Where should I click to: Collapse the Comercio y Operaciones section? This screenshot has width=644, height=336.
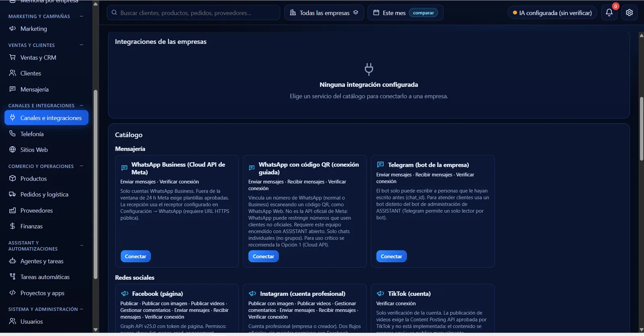[82, 166]
